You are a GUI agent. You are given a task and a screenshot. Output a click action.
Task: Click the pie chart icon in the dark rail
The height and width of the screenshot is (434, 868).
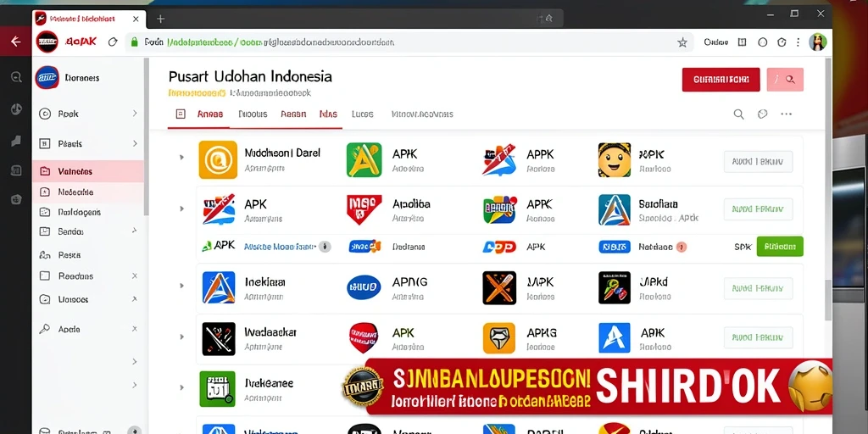coord(16,109)
